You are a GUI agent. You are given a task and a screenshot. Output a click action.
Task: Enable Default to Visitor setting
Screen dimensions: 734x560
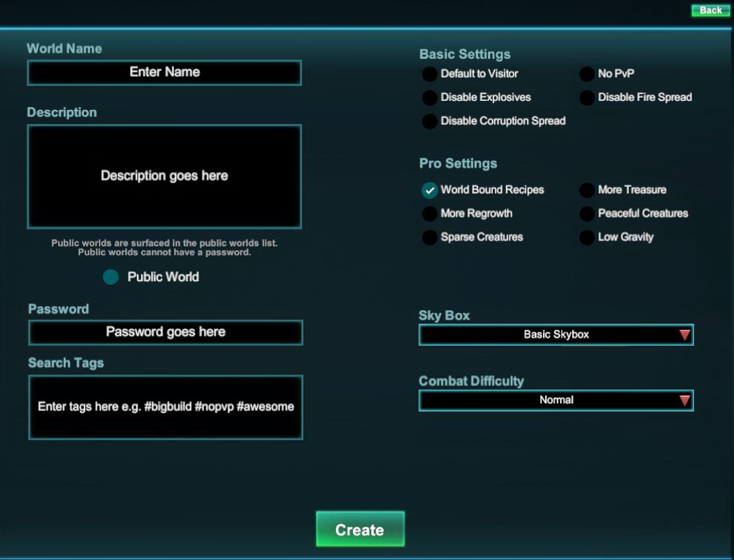click(x=430, y=74)
